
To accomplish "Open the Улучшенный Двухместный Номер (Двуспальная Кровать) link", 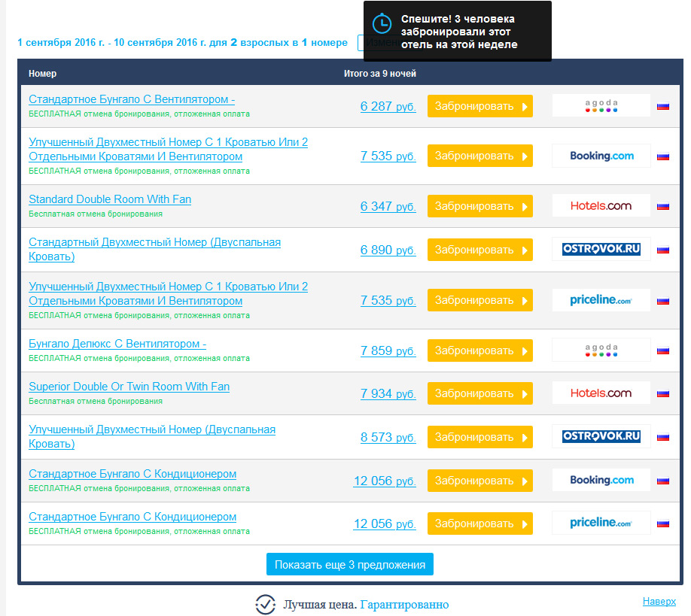I will (x=152, y=436).
